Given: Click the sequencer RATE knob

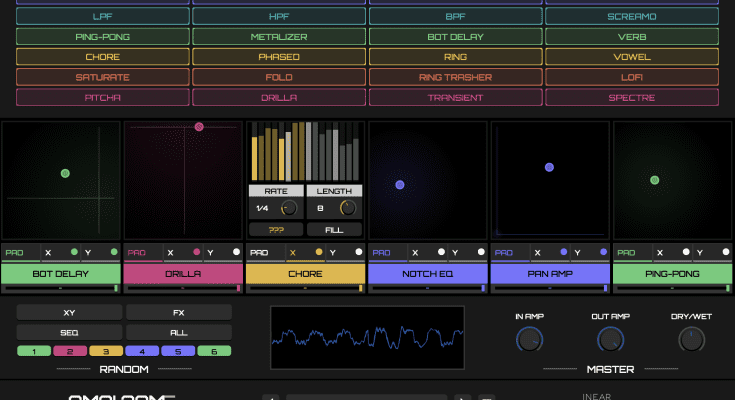Looking at the screenshot, I should (290, 208).
